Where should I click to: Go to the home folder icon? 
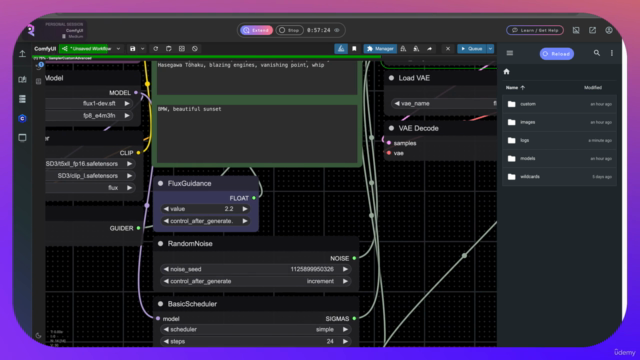(x=507, y=71)
